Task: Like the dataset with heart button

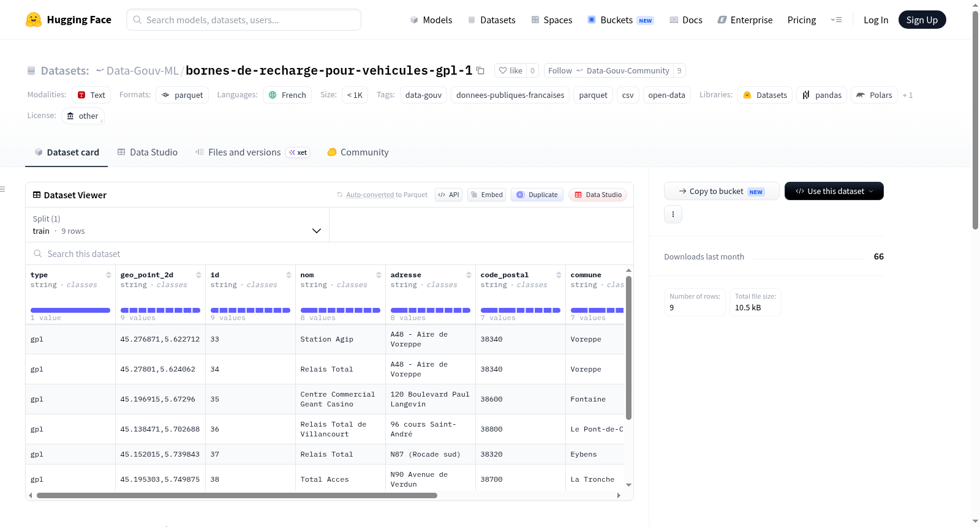Action: [510, 70]
